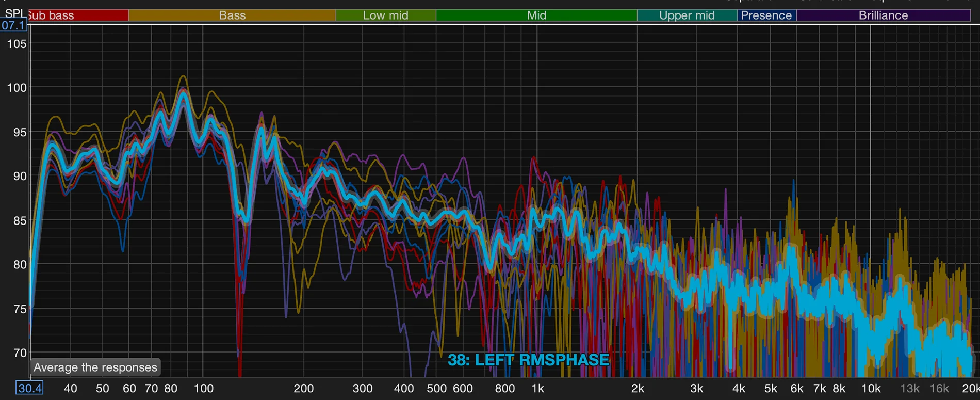980x400 pixels.
Task: Click the Mid frequency band label
Action: click(x=536, y=15)
